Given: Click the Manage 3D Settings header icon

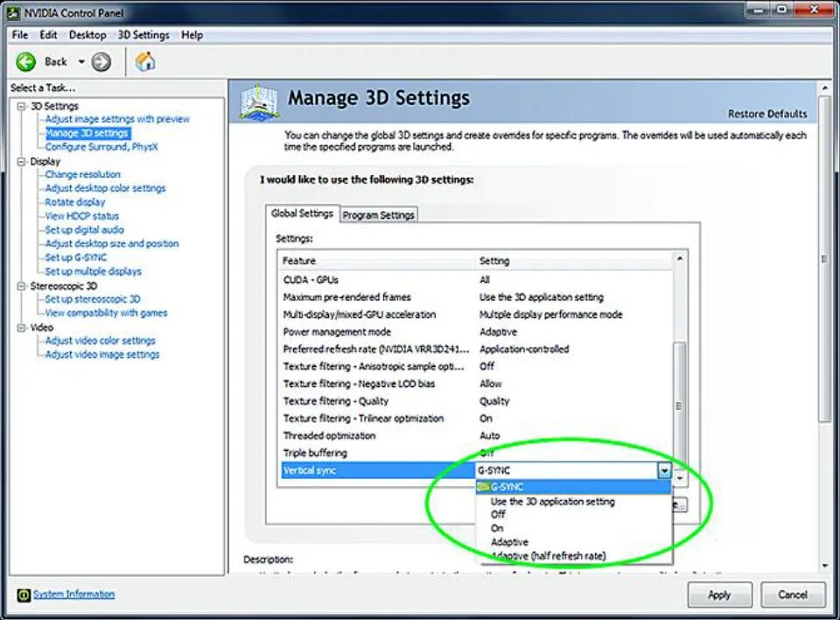Looking at the screenshot, I should [259, 102].
